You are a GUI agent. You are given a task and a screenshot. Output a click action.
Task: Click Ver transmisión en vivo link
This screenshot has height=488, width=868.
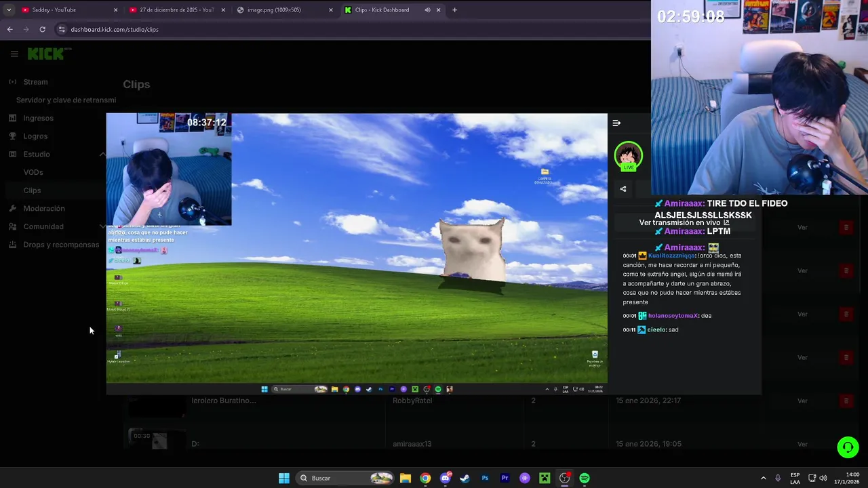pyautogui.click(x=684, y=222)
